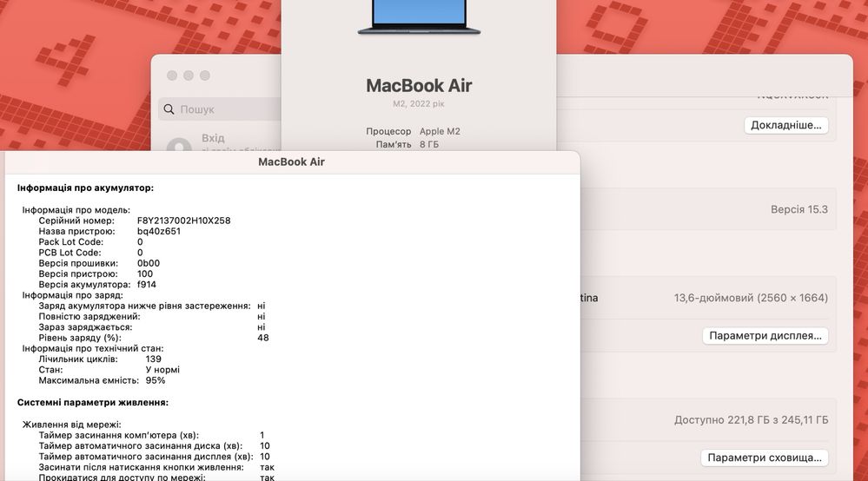Click Версія пристрою value 100
Screen dimensions: 868x481
tap(145, 273)
